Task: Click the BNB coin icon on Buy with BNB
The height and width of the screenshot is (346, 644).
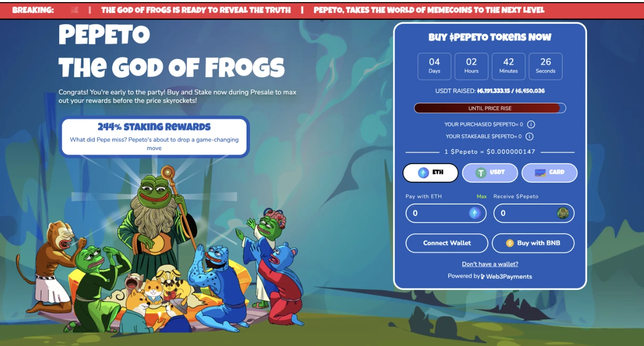Action: click(509, 243)
